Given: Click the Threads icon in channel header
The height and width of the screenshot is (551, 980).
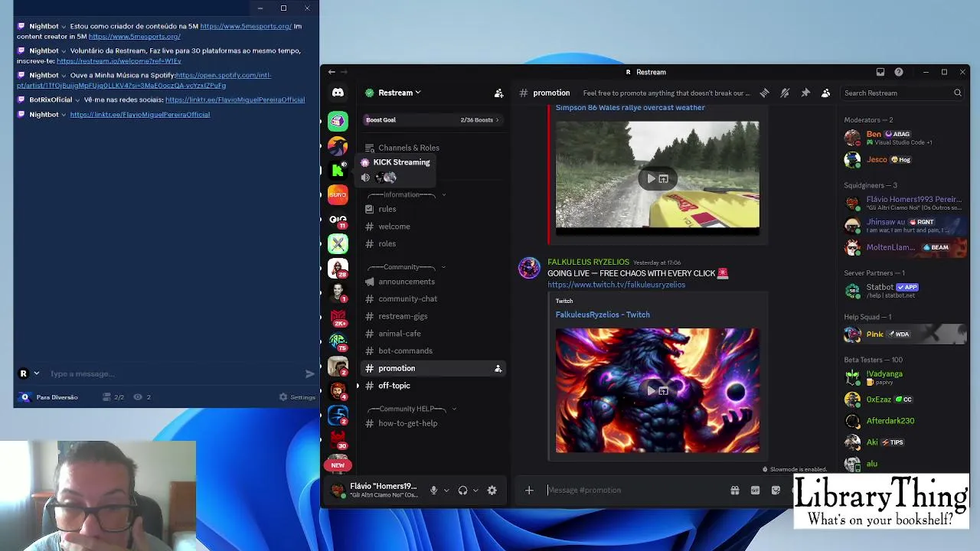Looking at the screenshot, I should click(764, 93).
